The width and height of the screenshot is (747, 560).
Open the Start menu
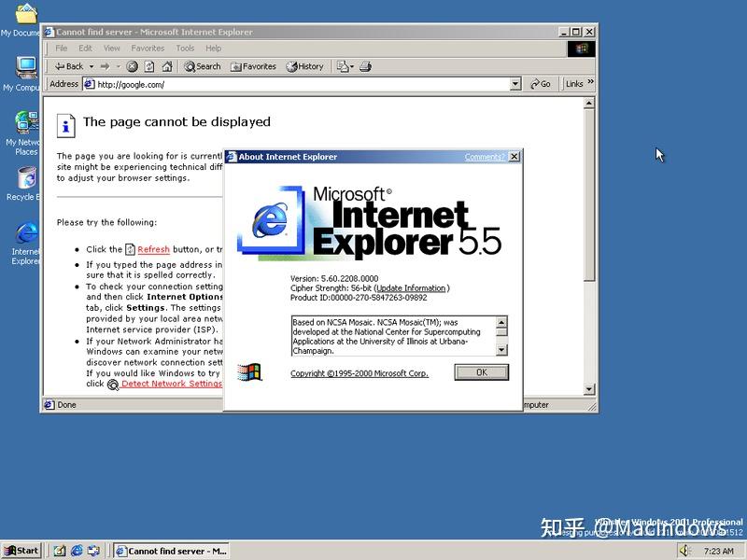(21, 550)
